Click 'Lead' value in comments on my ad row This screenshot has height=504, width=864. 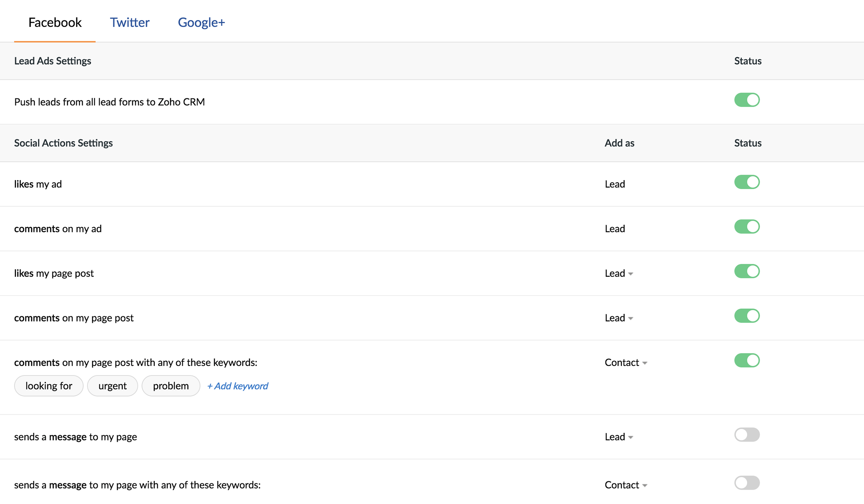(x=615, y=229)
